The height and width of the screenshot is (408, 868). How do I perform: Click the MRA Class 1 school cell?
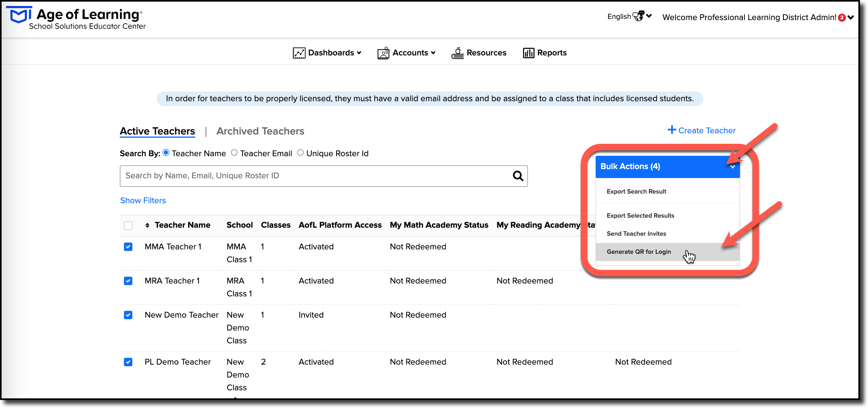239,287
